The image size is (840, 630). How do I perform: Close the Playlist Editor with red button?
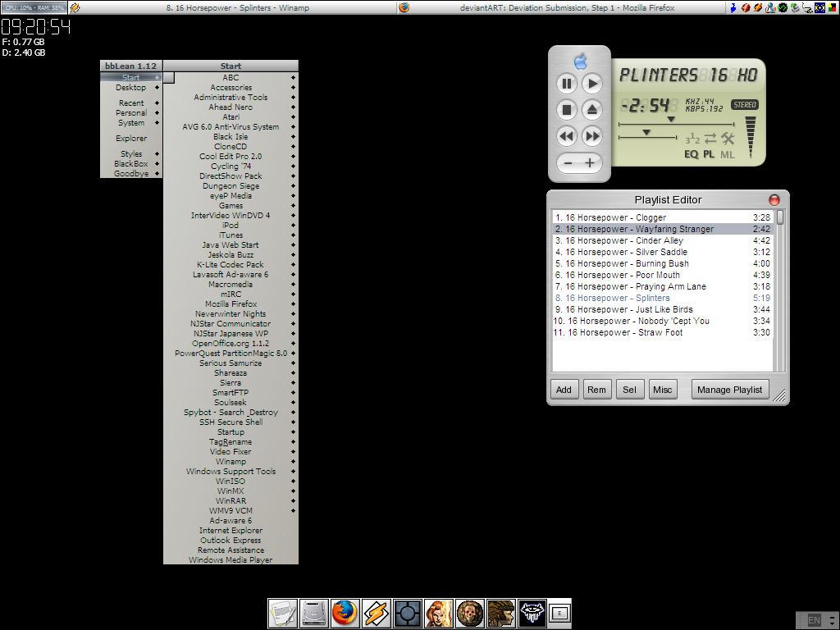coord(774,200)
